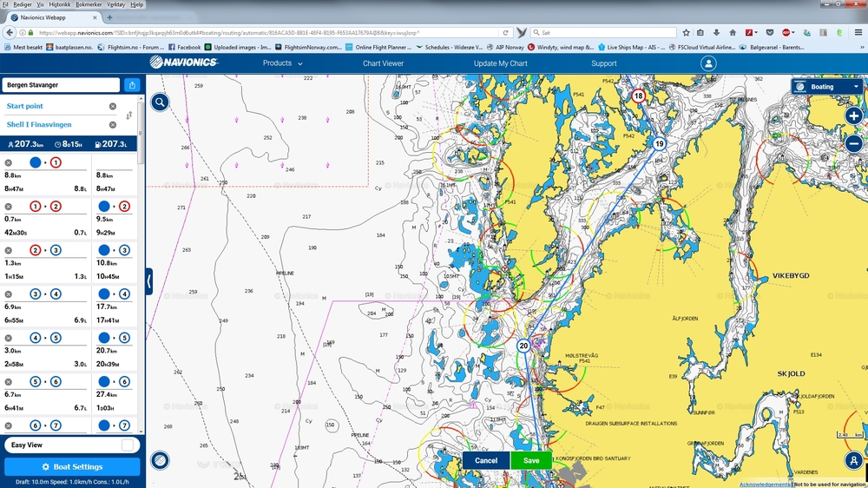868x488 pixels.
Task: Edit the route name Bergen Stavanger field
Action: (61, 85)
